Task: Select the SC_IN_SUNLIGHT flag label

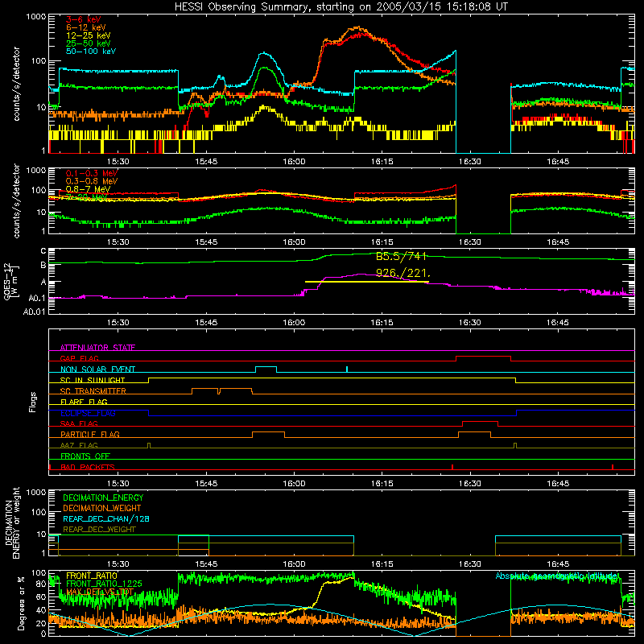Action: 93,380
